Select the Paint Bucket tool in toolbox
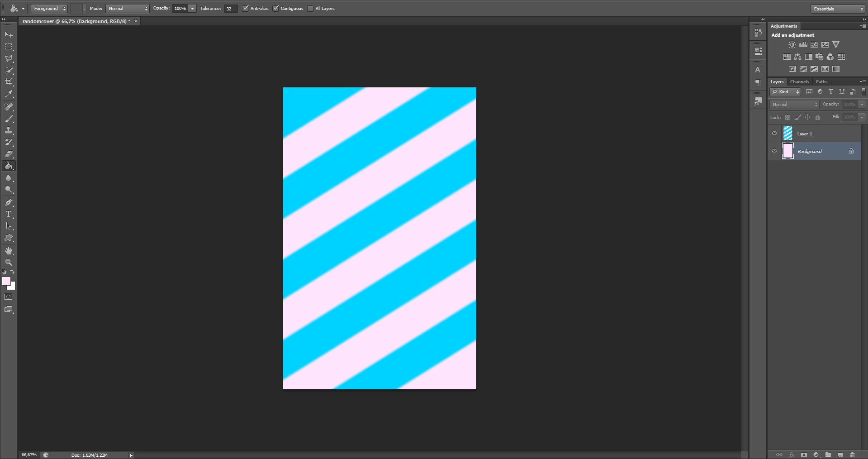Screen dimensions: 868x459 (x=9, y=166)
